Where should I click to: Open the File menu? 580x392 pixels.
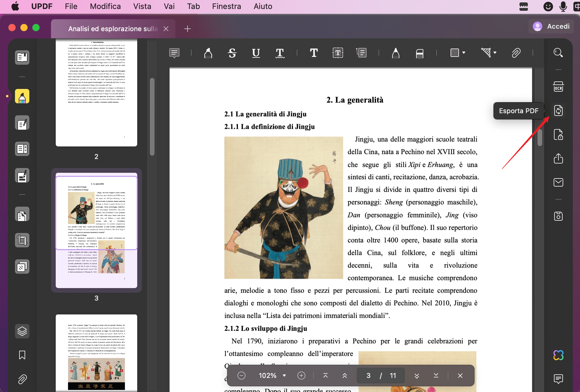tap(71, 6)
